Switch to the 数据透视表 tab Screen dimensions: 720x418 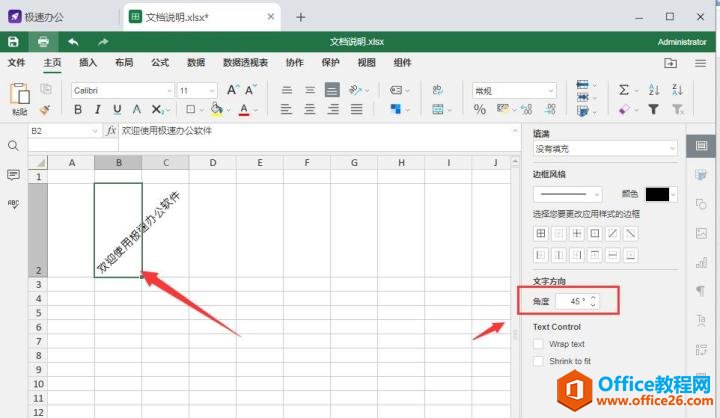tap(246, 62)
